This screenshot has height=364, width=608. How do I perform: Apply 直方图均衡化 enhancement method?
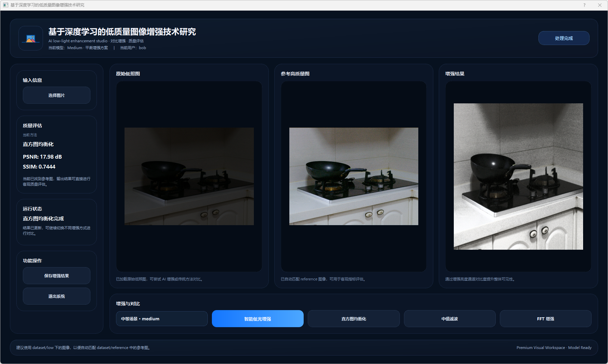point(353,319)
